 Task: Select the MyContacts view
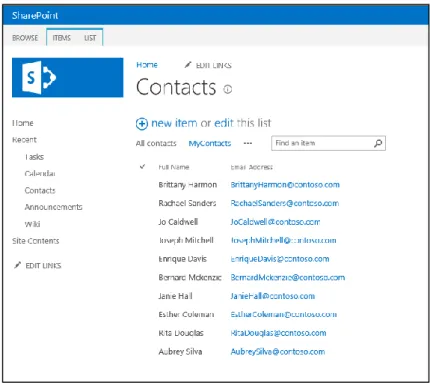coord(210,143)
